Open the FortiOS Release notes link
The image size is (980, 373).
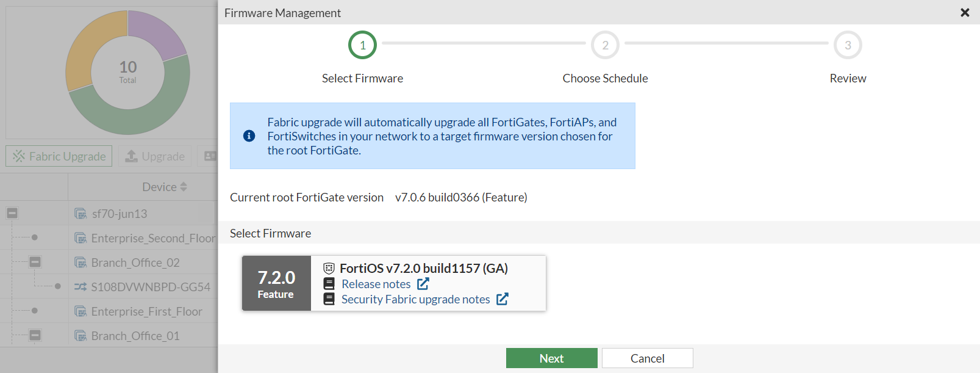click(376, 284)
